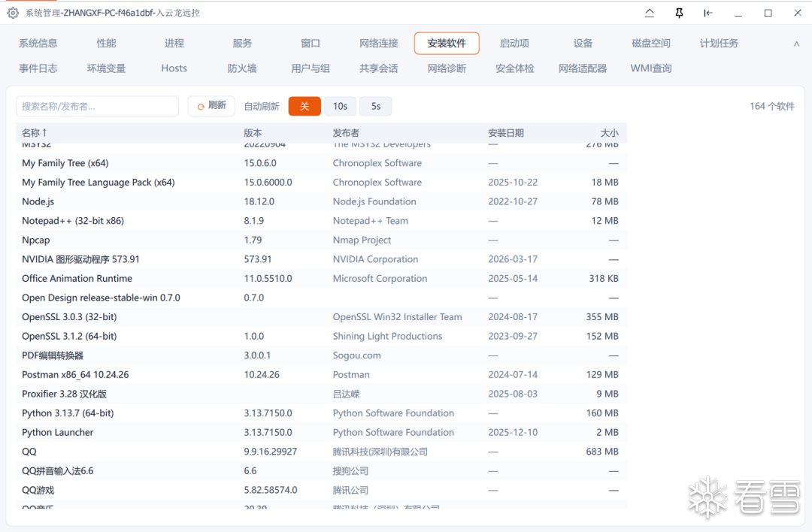Switch to the 性能 tab

click(106, 44)
